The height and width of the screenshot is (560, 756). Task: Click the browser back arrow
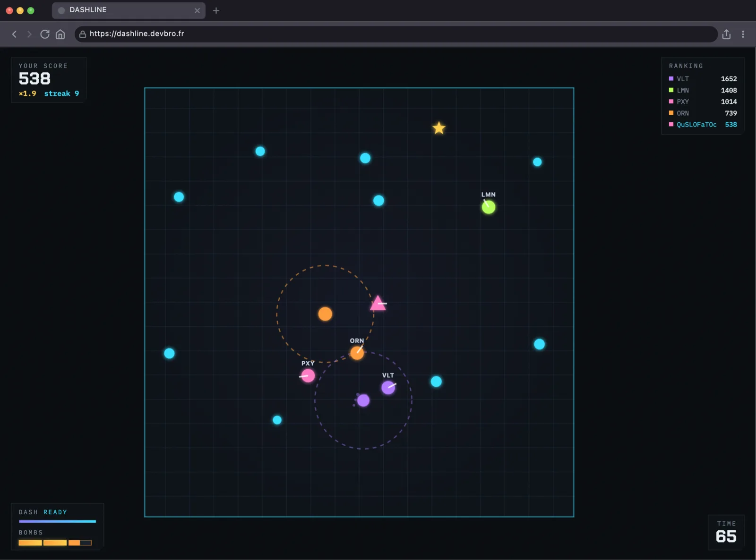pos(14,34)
